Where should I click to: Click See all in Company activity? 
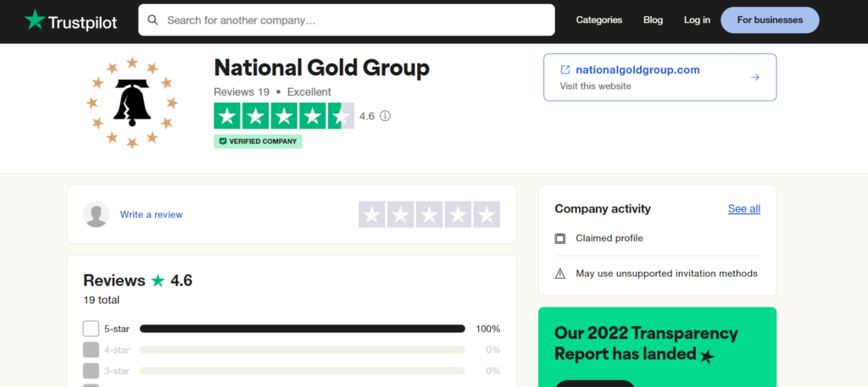coord(744,209)
